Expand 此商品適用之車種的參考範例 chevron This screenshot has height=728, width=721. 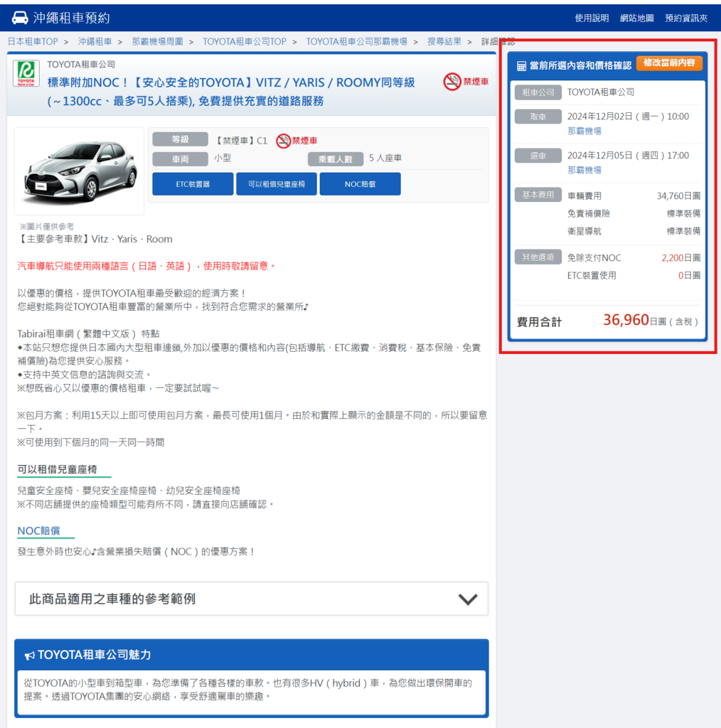click(468, 599)
